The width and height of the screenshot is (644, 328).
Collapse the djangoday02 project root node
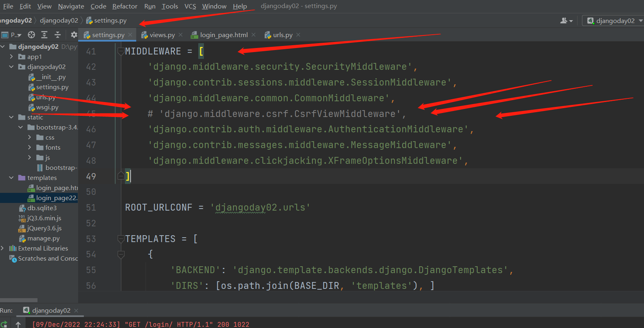(x=3, y=46)
